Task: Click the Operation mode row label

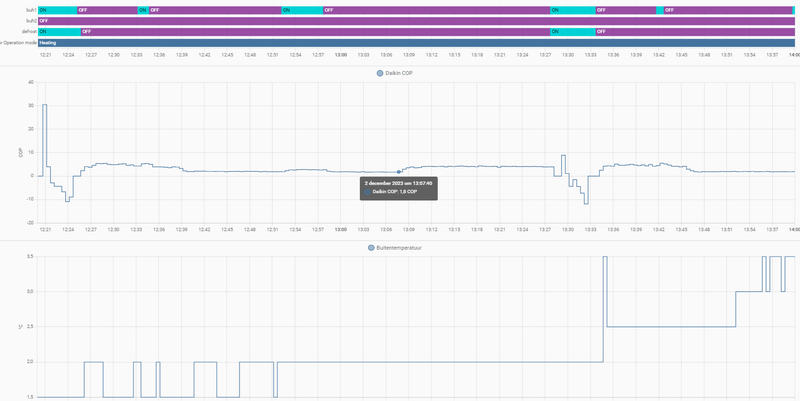Action: point(19,43)
